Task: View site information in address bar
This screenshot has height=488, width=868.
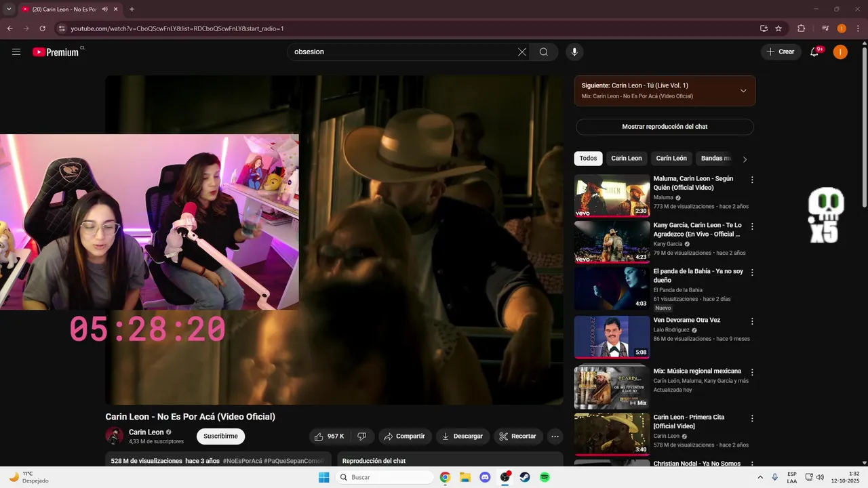Action: (62, 28)
